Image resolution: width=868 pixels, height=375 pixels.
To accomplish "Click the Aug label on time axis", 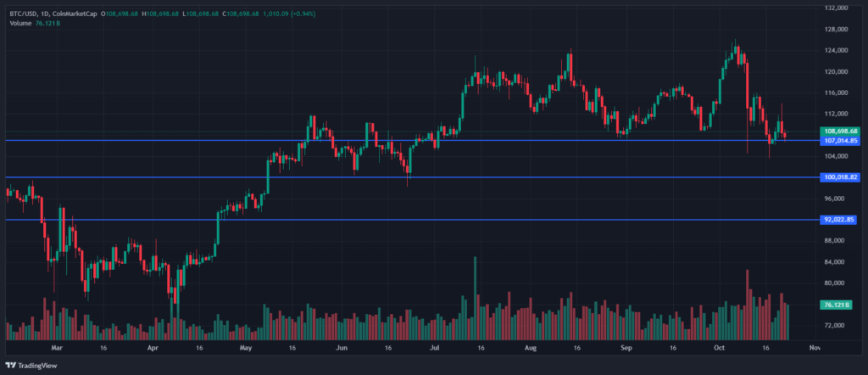I will point(531,348).
